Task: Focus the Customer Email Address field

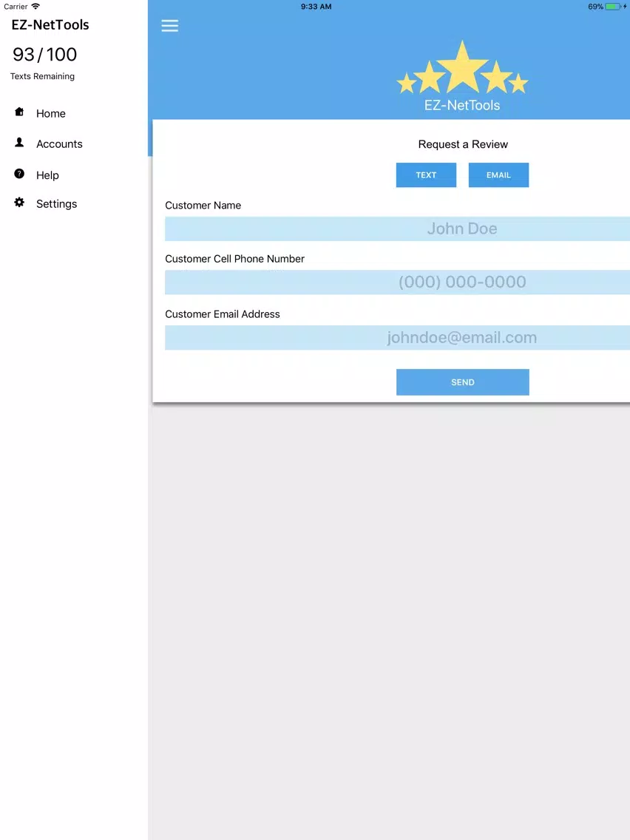Action: (398, 337)
